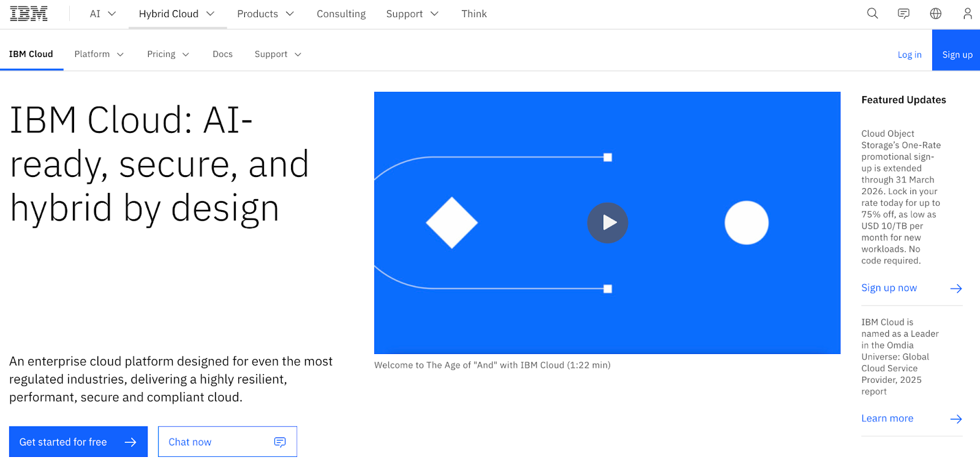Click the arrow next to Learn more

tap(956, 419)
